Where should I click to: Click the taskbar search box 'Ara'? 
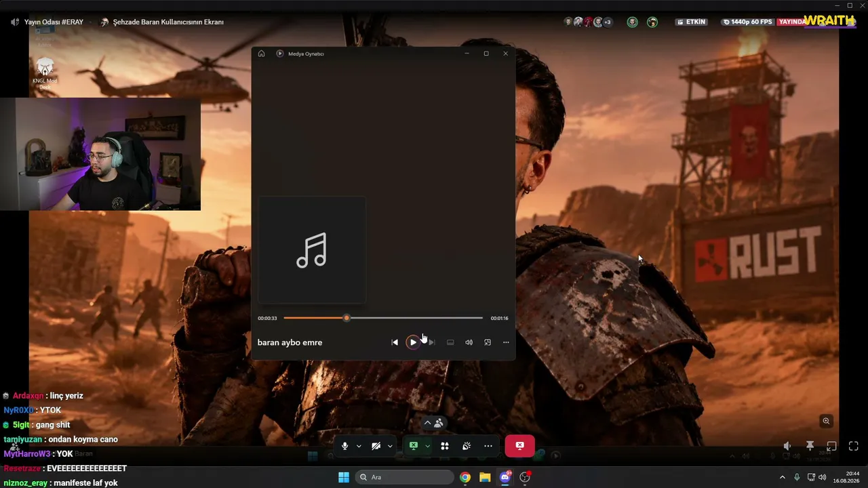coord(405,477)
